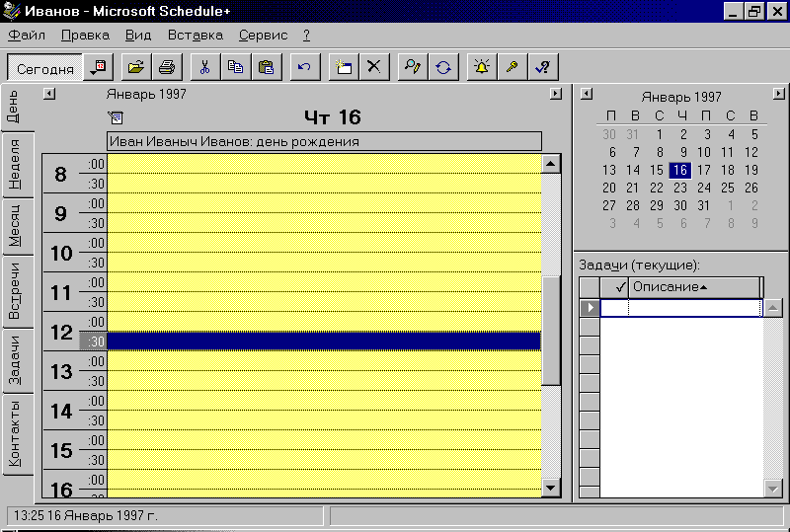
Task: Click the schedule scrollbar up arrow
Action: pos(551,164)
